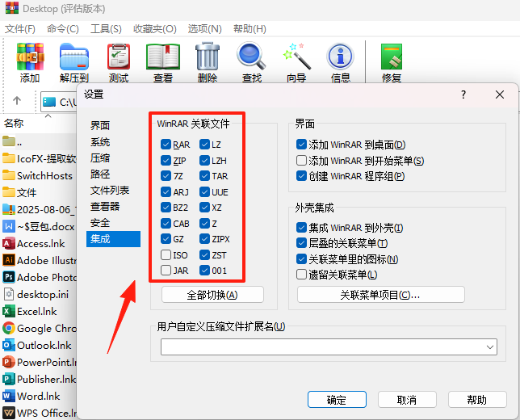
Task: Select the 2025-08-06 archive file
Action: point(40,209)
